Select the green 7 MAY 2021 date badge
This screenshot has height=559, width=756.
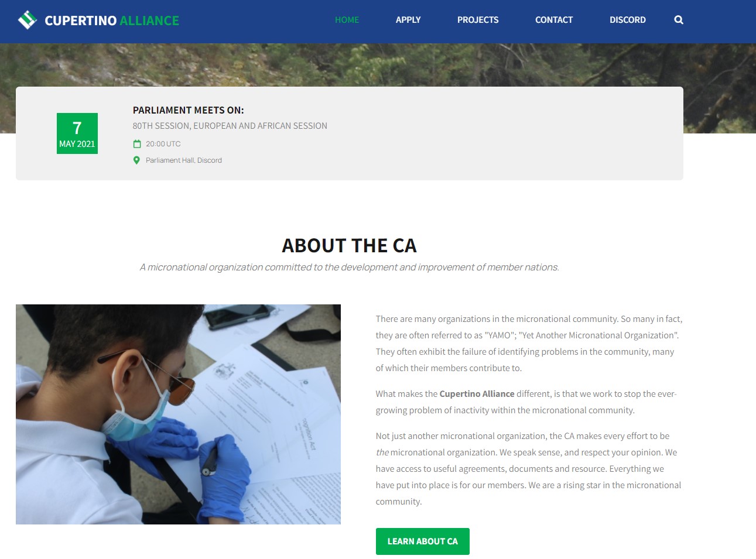tap(77, 133)
